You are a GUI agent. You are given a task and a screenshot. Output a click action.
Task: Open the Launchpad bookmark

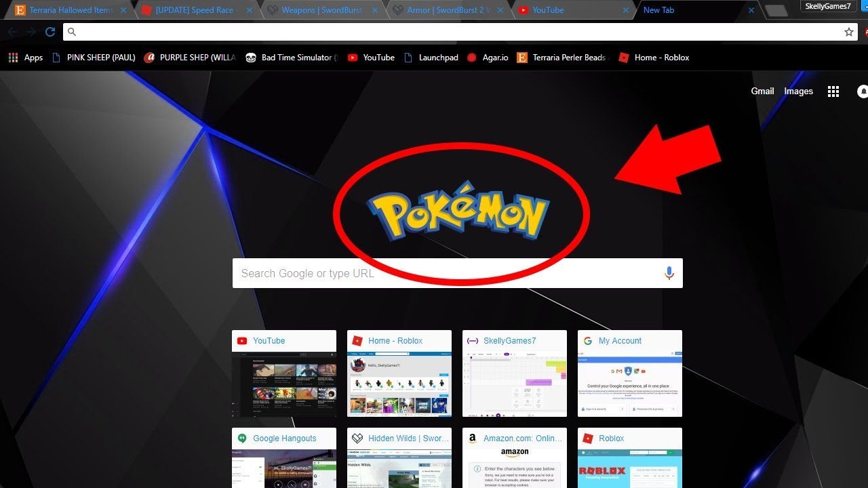pyautogui.click(x=431, y=58)
